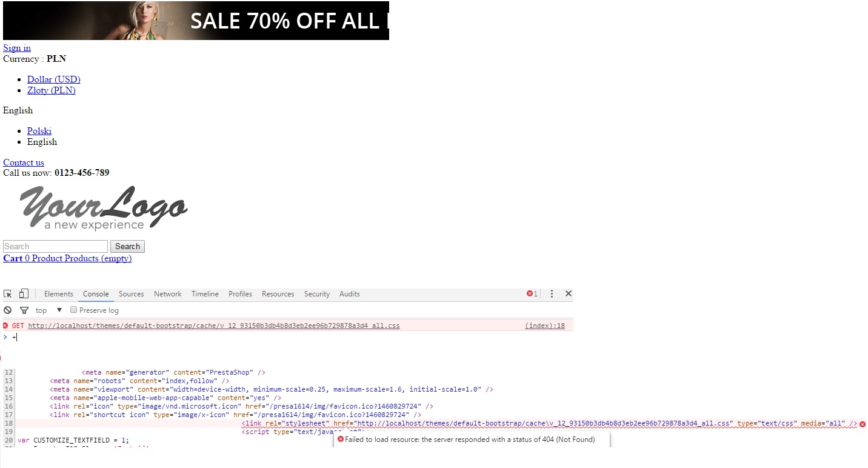The height and width of the screenshot is (468, 868).
Task: Open the top context dropdown
Action: coord(49,310)
